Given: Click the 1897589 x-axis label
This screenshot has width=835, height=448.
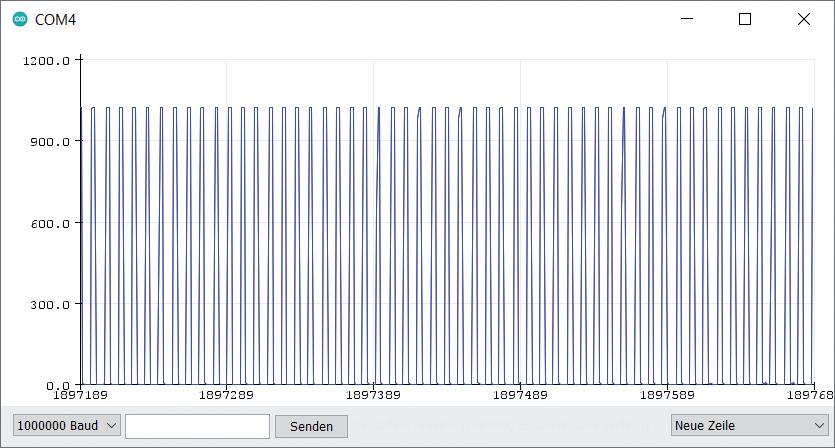Looking at the screenshot, I should tap(667, 395).
